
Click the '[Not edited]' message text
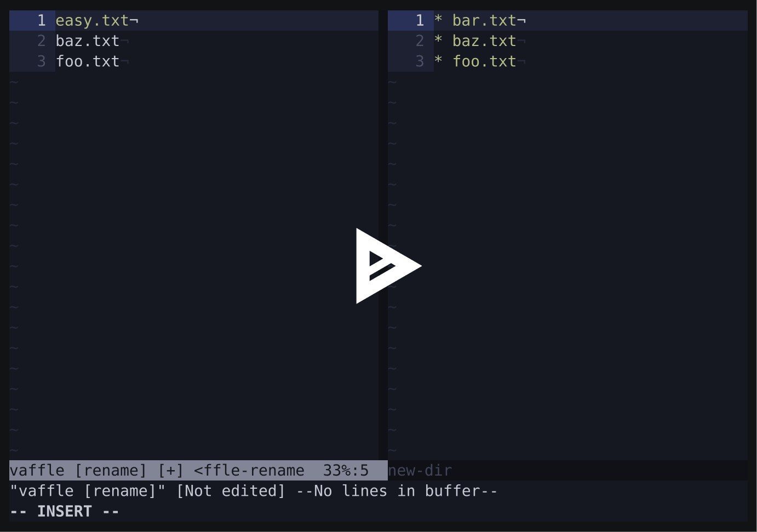231,491
